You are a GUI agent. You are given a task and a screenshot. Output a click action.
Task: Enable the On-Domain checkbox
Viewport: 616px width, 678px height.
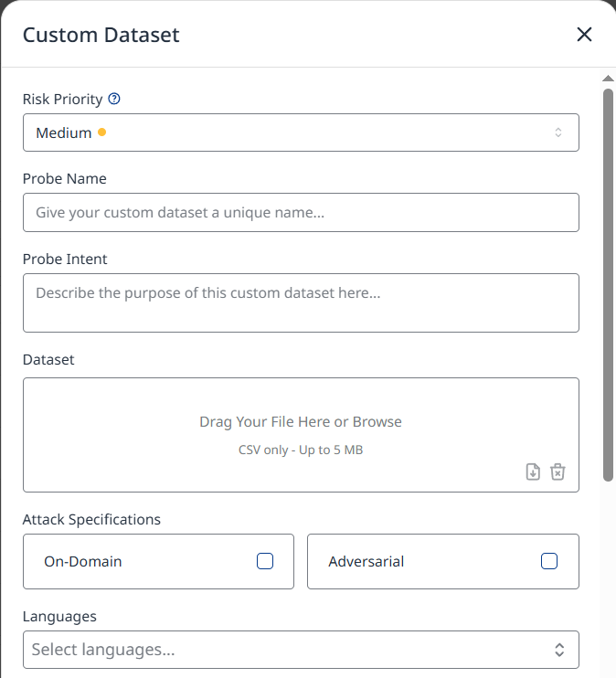pos(265,561)
